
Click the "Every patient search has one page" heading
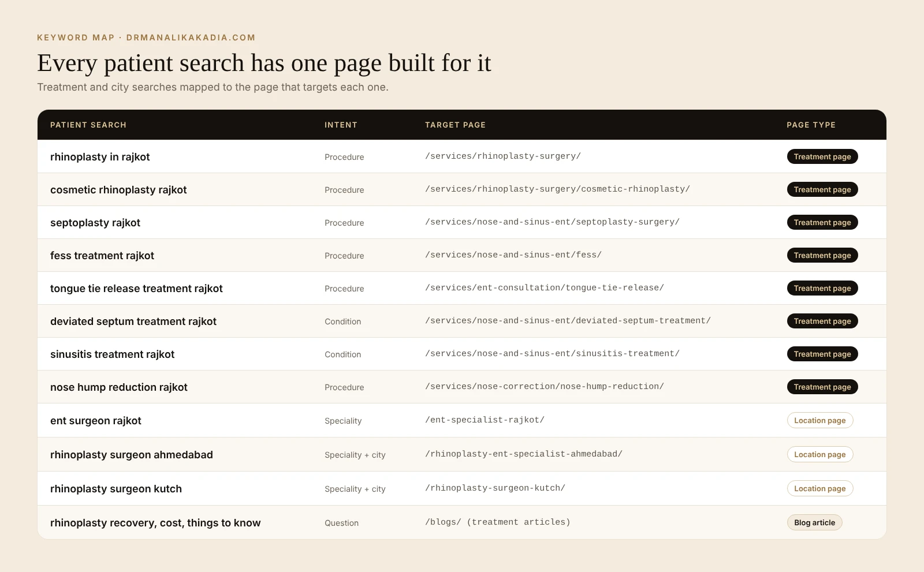click(264, 63)
